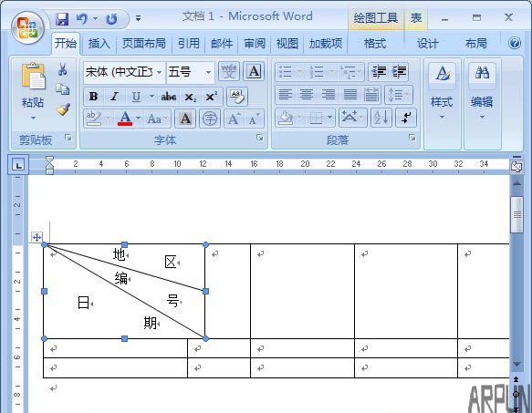The height and width of the screenshot is (413, 532).
Task: Undo the last action
Action: pos(82,18)
